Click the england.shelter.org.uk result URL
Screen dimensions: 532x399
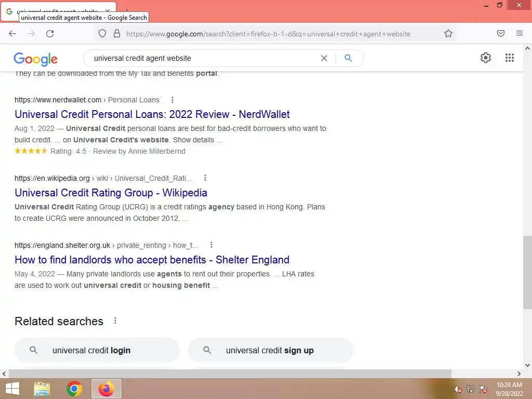click(62, 245)
